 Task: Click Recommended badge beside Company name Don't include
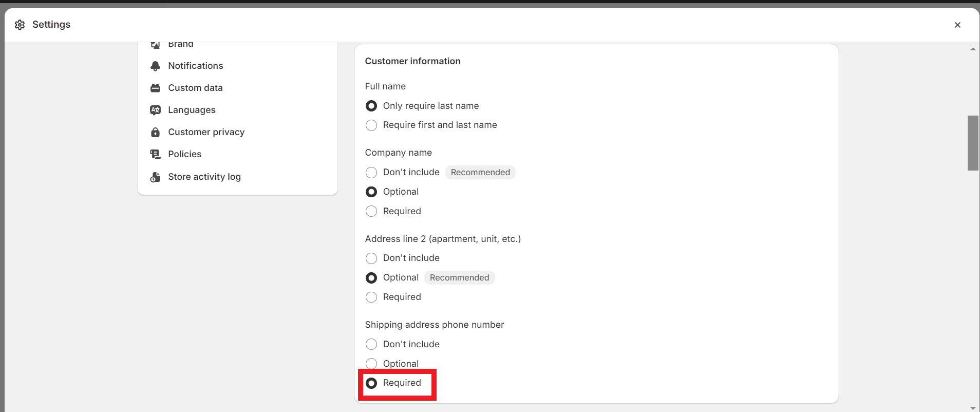click(x=480, y=172)
